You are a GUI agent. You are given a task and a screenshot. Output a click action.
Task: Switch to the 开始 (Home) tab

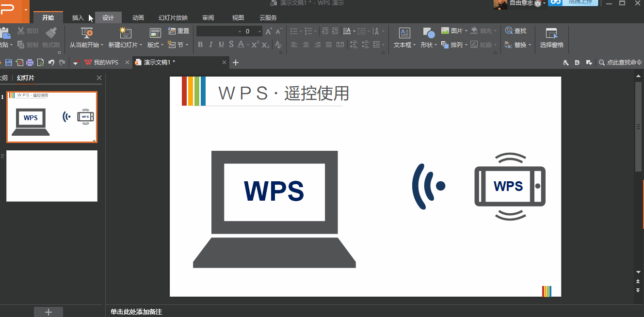point(48,18)
